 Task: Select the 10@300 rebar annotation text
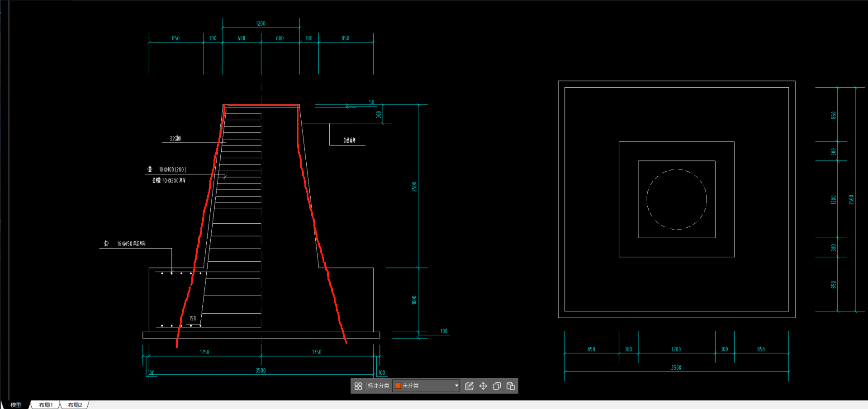(x=169, y=180)
